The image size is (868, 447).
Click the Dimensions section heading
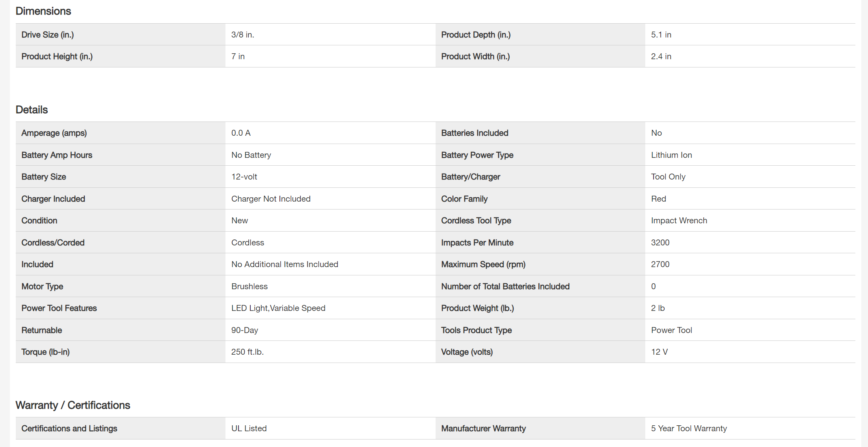(x=43, y=11)
